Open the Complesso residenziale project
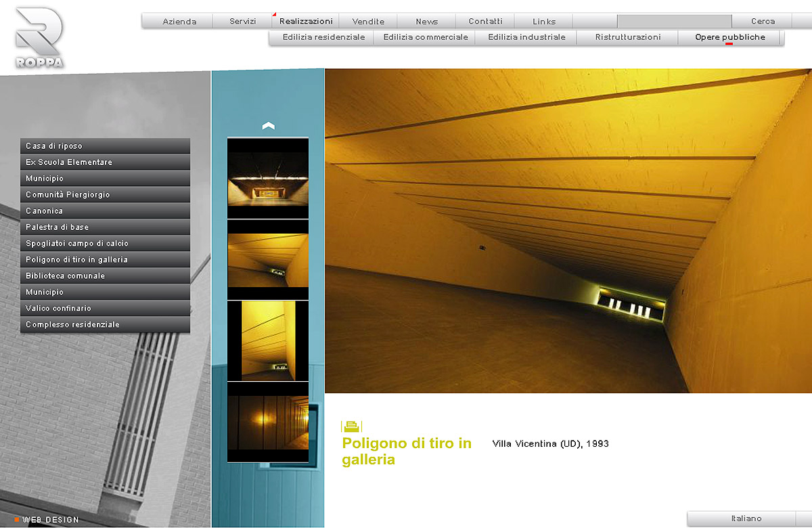Viewport: 812px width, 528px height. [x=105, y=325]
